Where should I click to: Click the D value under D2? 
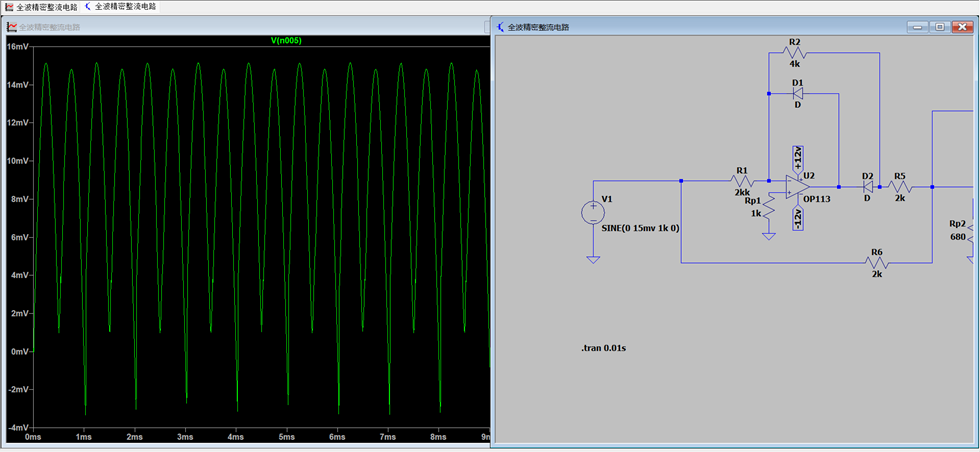point(867,198)
